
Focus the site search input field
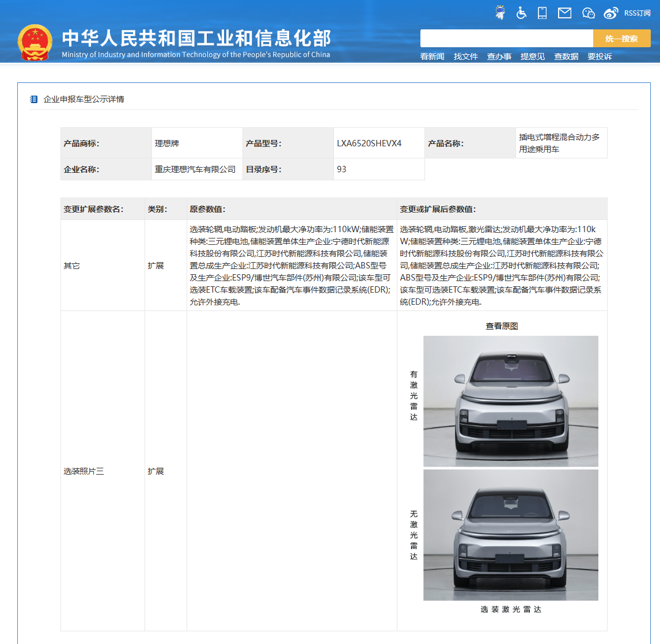tap(506, 38)
